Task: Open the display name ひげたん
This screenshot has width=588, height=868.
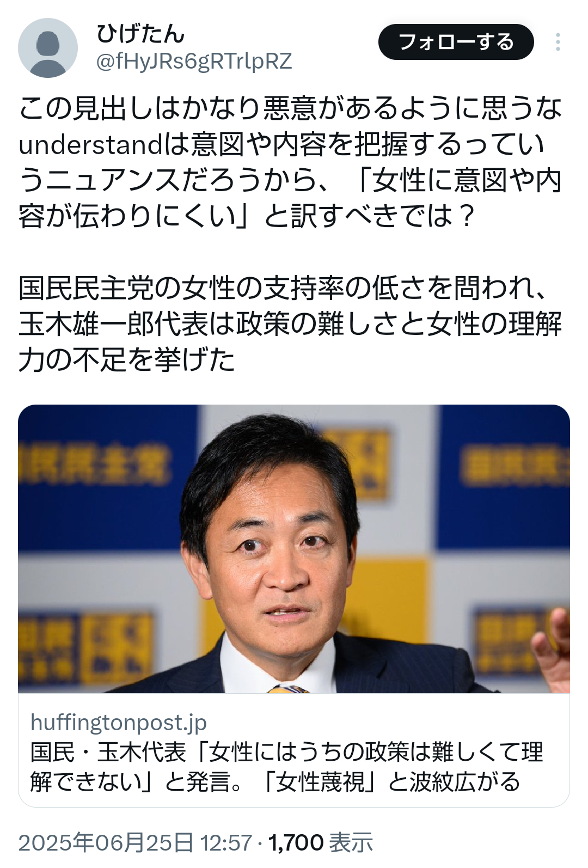Action: tap(140, 34)
